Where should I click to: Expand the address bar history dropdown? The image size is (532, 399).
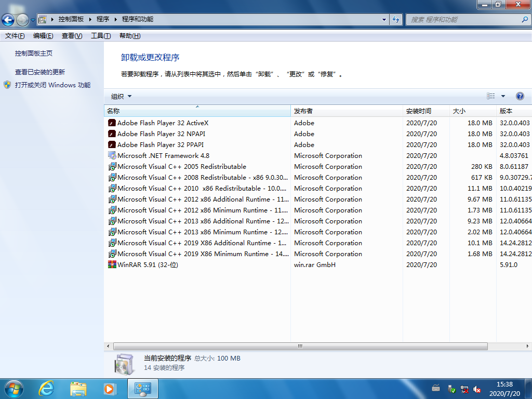384,19
